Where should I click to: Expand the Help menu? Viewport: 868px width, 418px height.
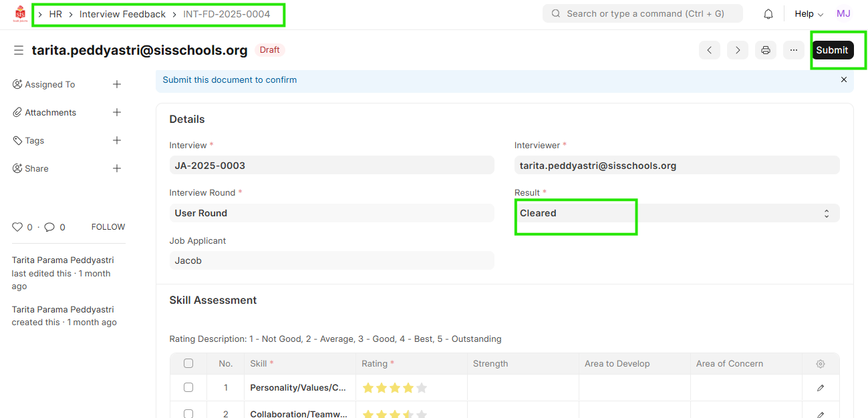click(809, 14)
